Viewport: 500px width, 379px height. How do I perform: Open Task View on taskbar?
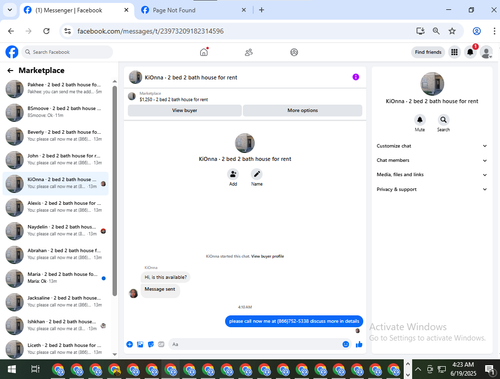35,369
